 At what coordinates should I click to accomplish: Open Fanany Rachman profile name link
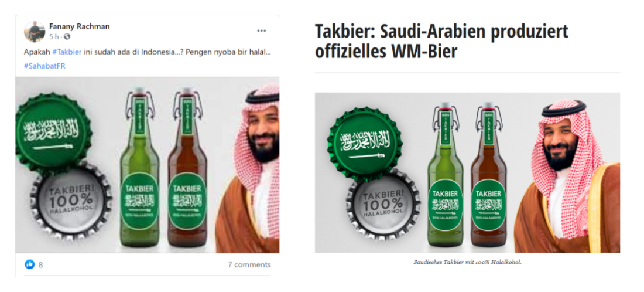point(79,26)
